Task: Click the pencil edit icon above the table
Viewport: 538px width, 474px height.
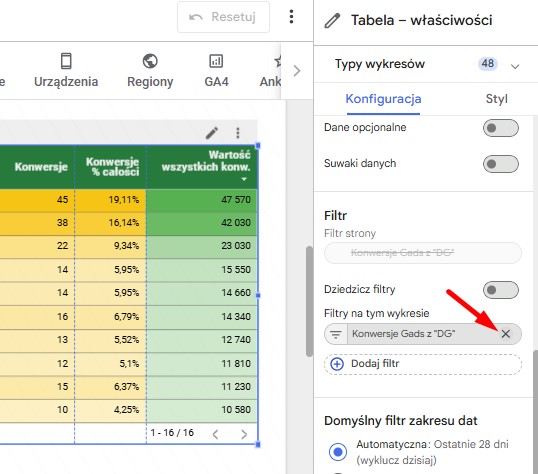Action: pos(212,133)
